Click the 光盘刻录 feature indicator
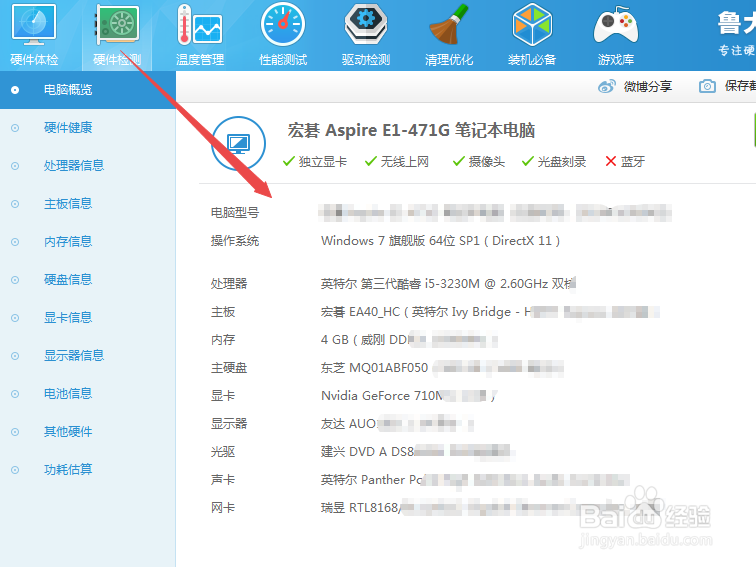The width and height of the screenshot is (756, 567). click(x=554, y=162)
